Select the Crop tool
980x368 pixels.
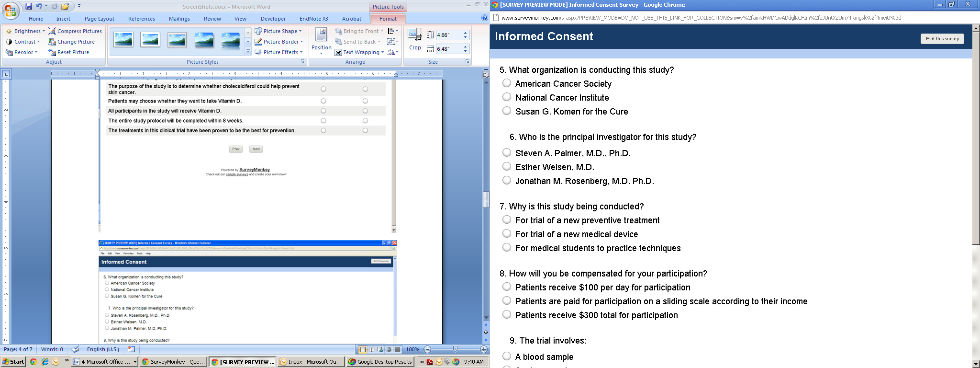point(415,39)
